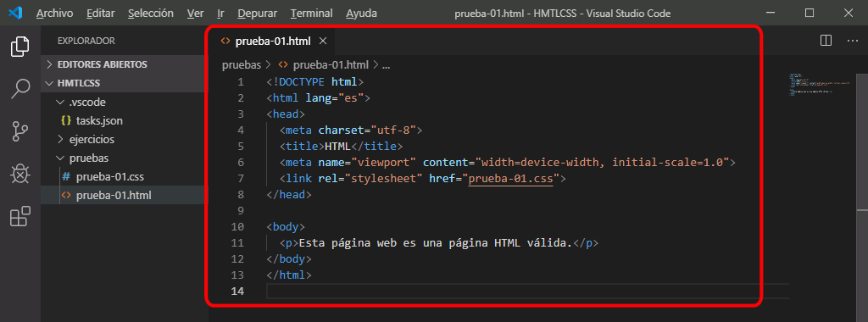
Task: Open the Ir menu
Action: click(x=221, y=13)
